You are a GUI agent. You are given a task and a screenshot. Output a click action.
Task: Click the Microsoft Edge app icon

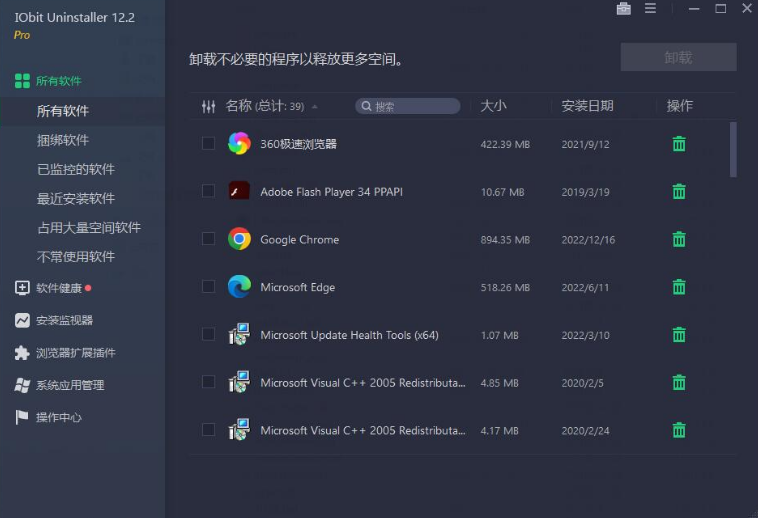239,287
